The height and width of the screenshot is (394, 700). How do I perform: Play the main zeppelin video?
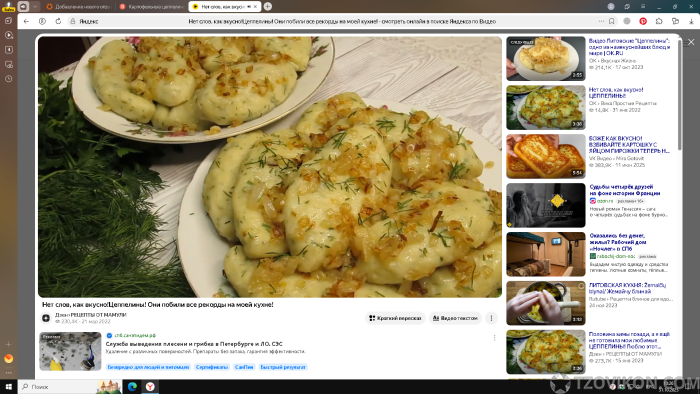click(x=270, y=167)
